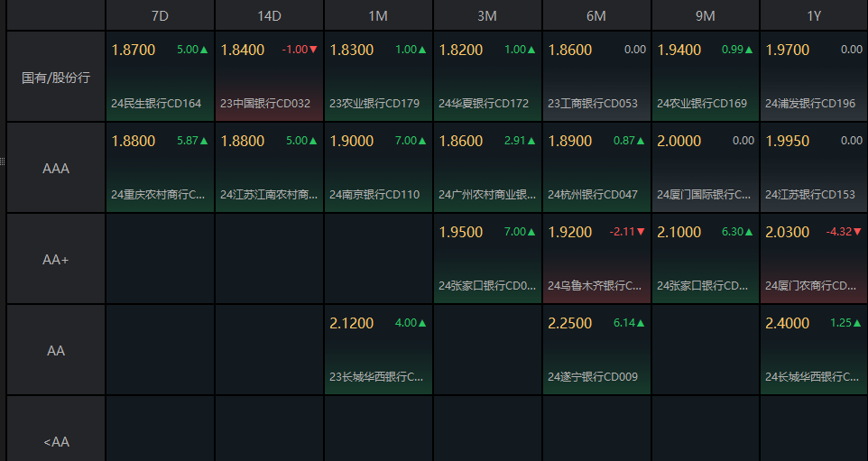
Task: Open the 24长城华西银行 CD cell
Action: point(814,350)
